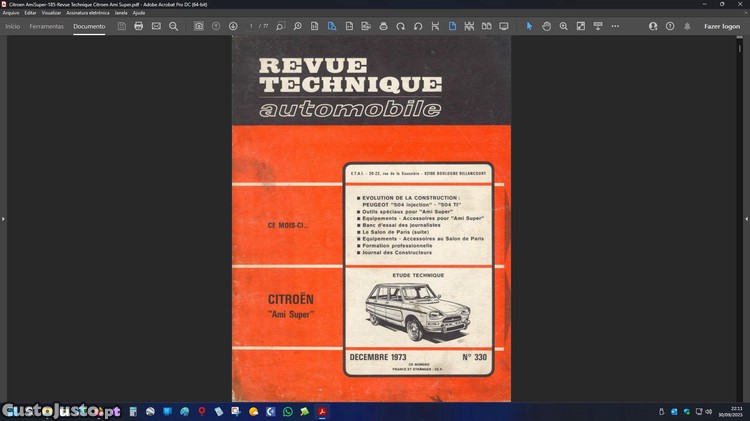This screenshot has height=421, width=750.
Task: Go to next page with down arrow
Action: (233, 26)
